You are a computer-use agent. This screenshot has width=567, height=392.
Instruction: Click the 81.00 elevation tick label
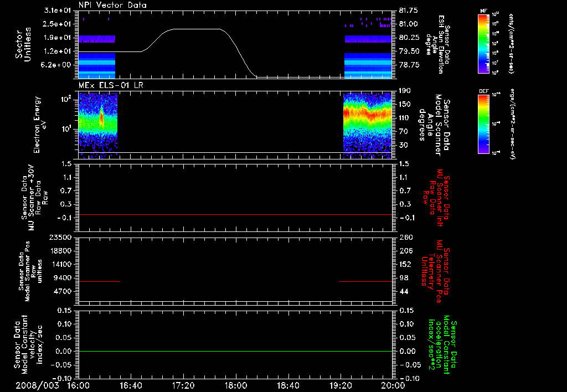click(x=409, y=24)
